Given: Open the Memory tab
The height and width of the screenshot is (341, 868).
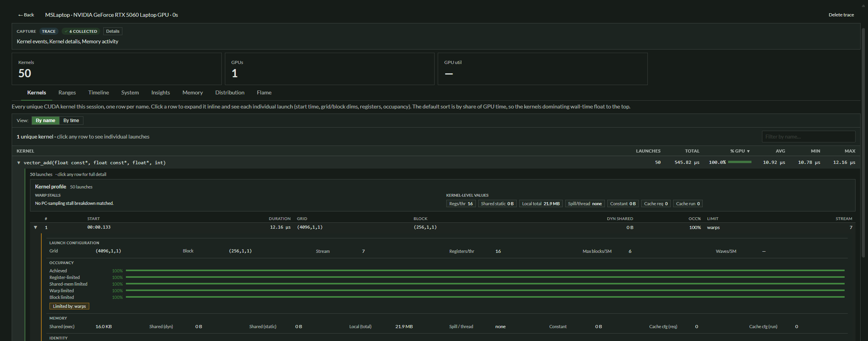Looking at the screenshot, I should pyautogui.click(x=193, y=92).
